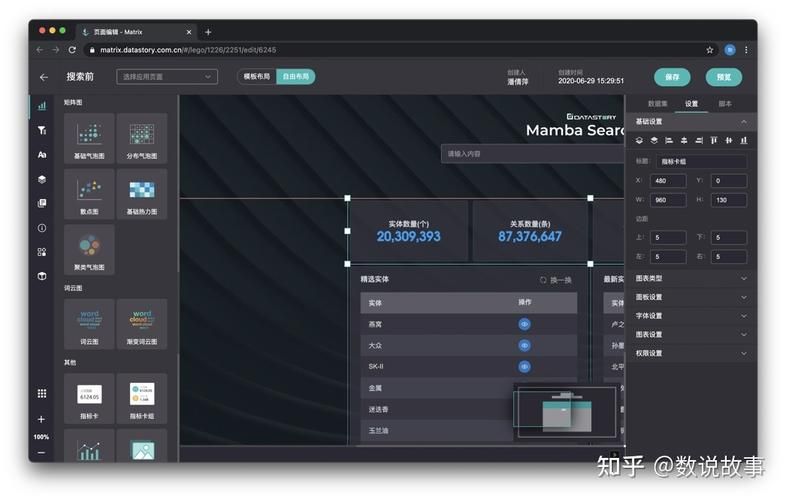786x500 pixels.
Task: Click the X position field showing 480
Action: 668,181
